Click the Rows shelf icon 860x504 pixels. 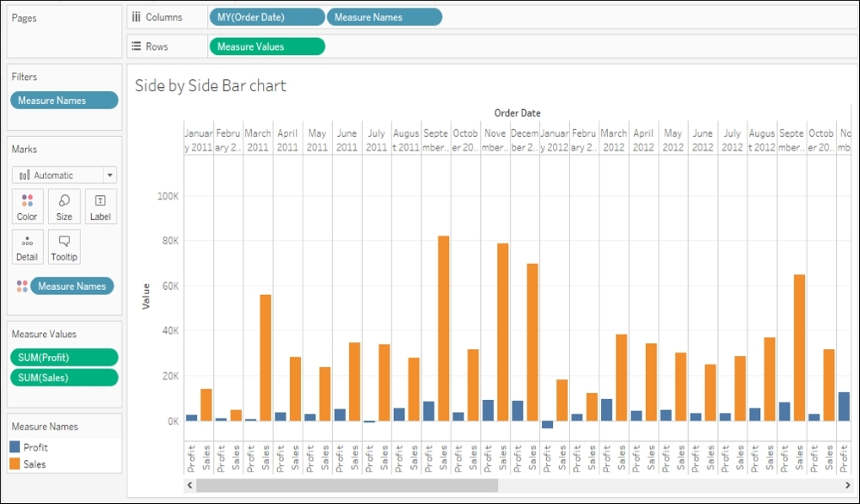pos(136,46)
